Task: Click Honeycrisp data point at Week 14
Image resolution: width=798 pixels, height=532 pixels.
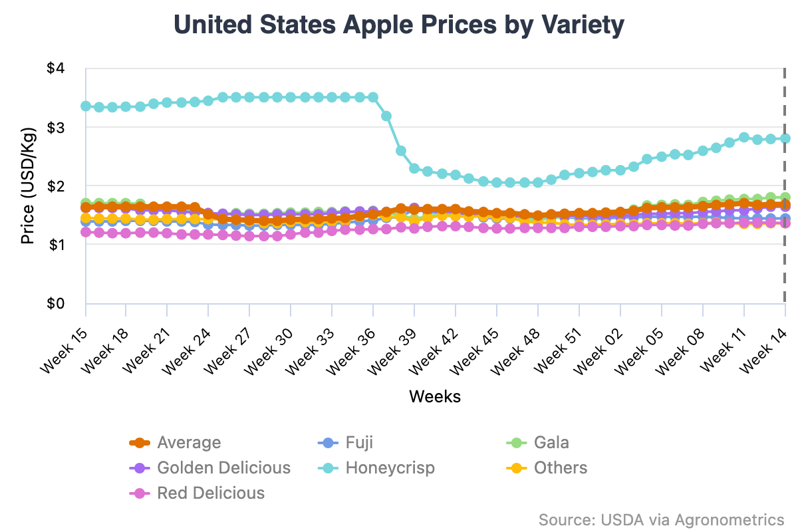Action: (785, 138)
